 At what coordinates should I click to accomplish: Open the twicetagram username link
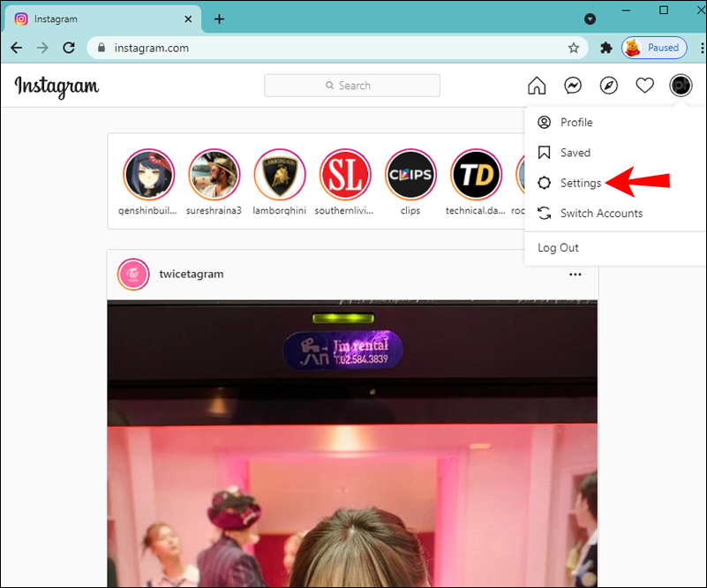pos(192,274)
